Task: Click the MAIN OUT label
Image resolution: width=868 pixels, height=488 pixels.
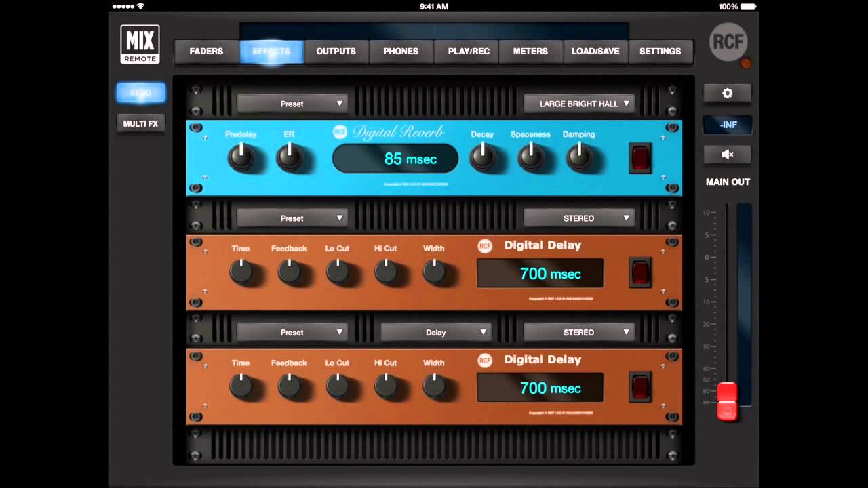Action: [728, 182]
